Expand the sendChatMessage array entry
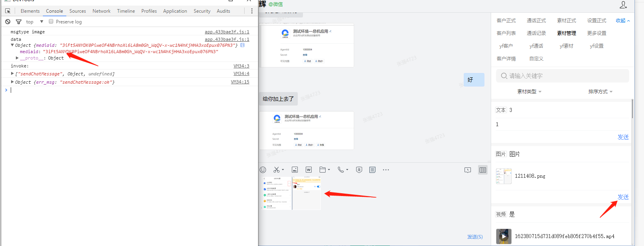 click(12, 74)
